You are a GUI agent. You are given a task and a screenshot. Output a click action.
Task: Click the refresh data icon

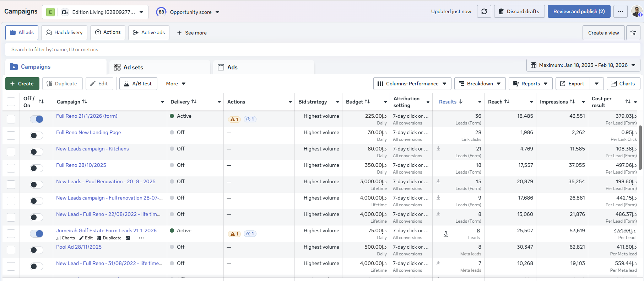pos(484,11)
